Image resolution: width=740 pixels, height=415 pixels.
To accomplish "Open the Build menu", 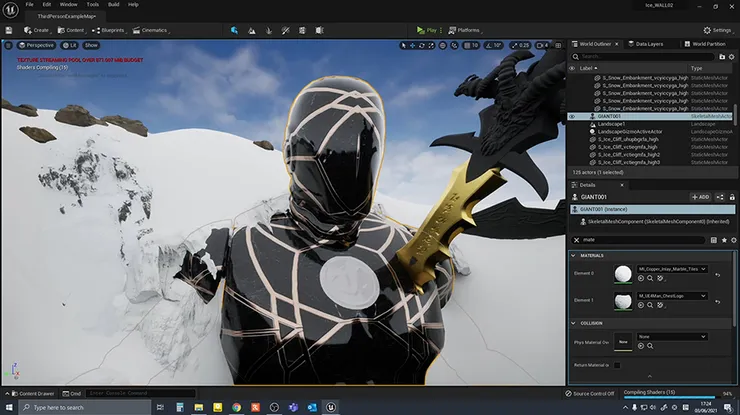I will coord(113,5).
